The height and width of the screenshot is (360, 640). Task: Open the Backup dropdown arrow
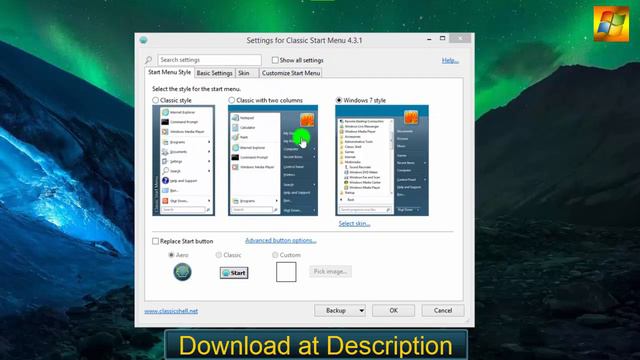[361, 311]
